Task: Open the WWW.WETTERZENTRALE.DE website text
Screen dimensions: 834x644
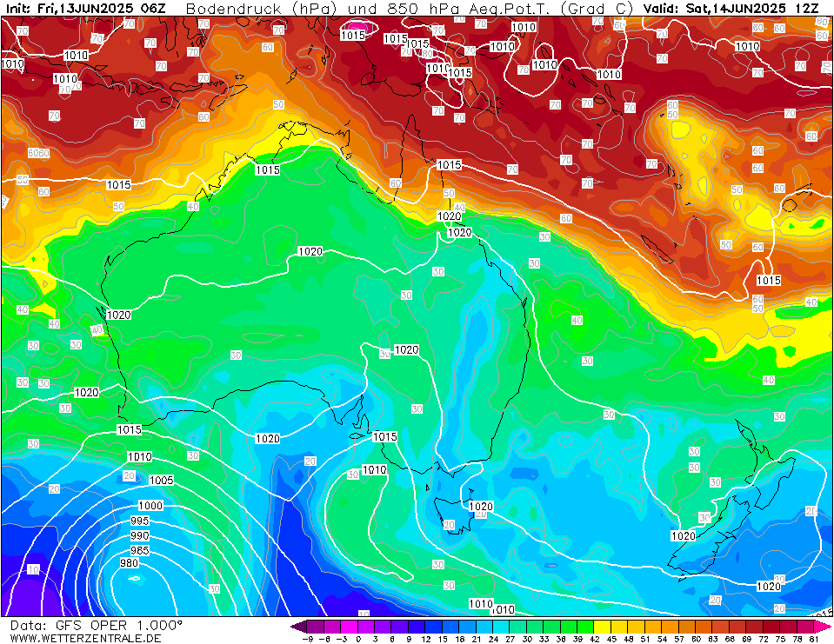Action: (x=85, y=638)
